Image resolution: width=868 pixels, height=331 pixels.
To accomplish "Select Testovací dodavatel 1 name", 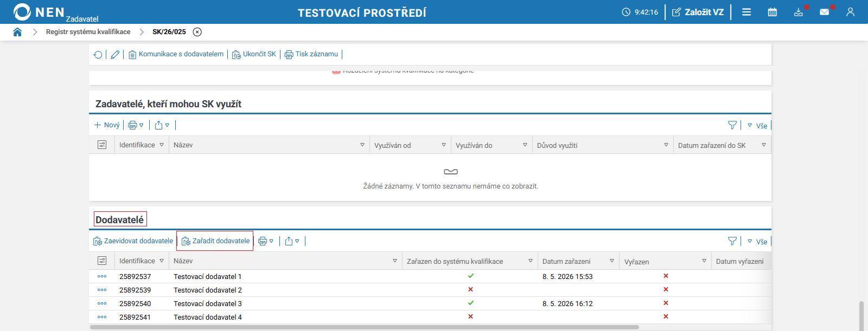I will [207, 276].
